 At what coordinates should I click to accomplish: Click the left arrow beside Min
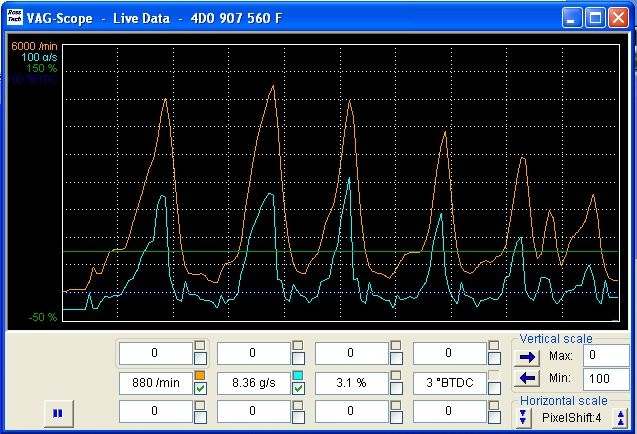[x=527, y=378]
